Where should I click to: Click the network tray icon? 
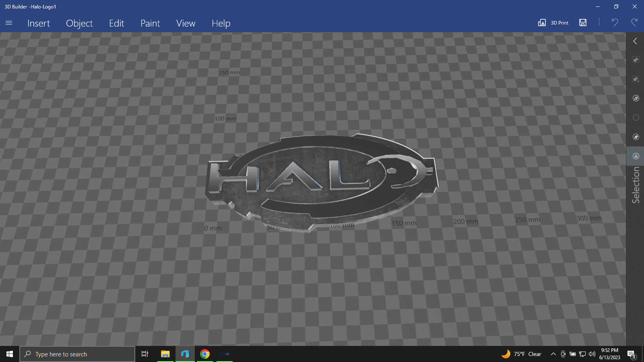[582, 354]
